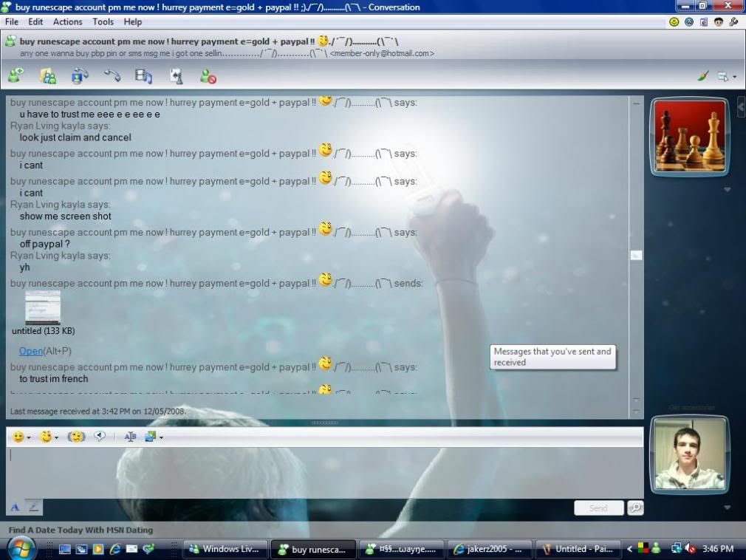
Task: Click the 'look just claim and cancel' message
Action: click(x=75, y=137)
